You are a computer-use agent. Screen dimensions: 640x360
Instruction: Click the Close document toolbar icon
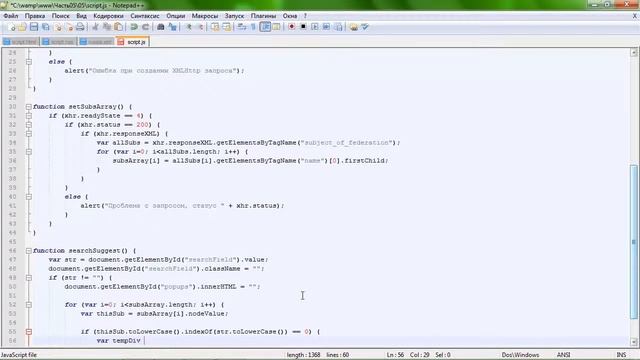(x=58, y=27)
